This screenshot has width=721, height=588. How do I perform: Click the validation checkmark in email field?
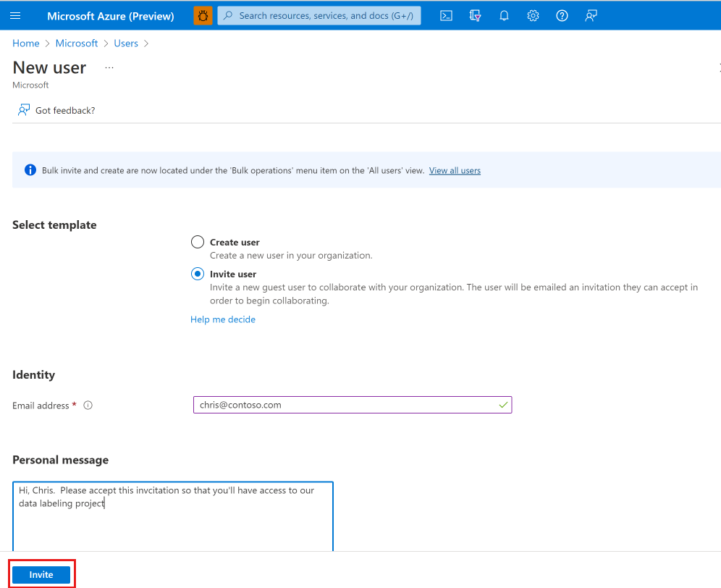point(502,405)
